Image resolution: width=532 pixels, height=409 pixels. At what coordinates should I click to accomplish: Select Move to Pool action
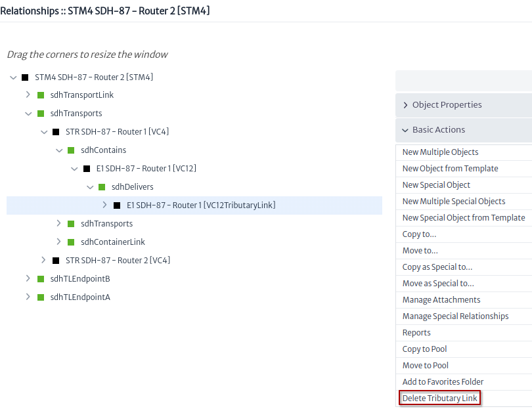[x=464, y=366]
